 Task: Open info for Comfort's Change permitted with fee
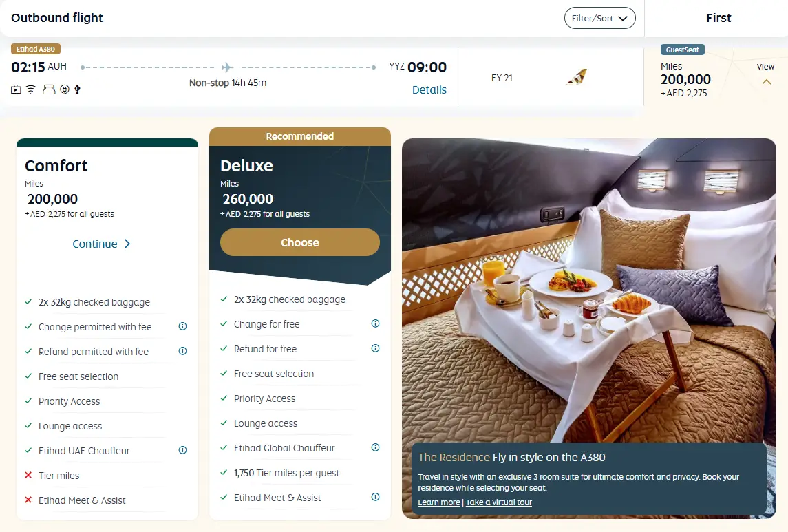[x=183, y=326]
